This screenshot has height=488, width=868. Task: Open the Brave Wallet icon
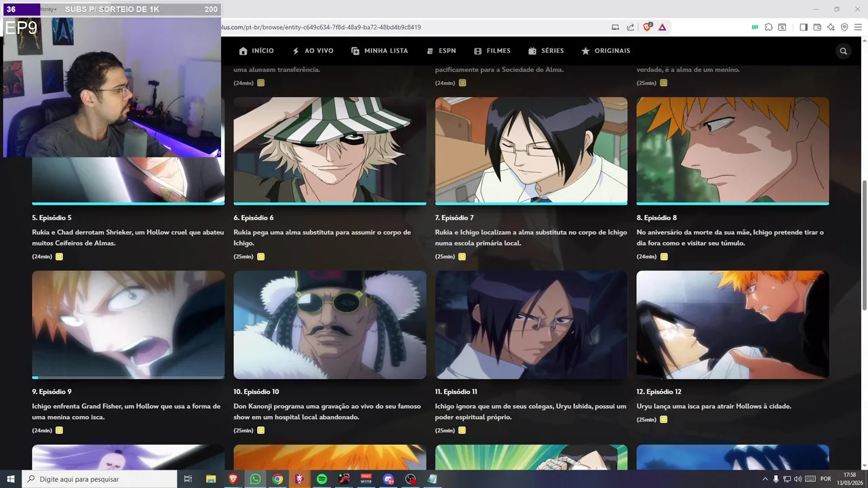tap(817, 27)
